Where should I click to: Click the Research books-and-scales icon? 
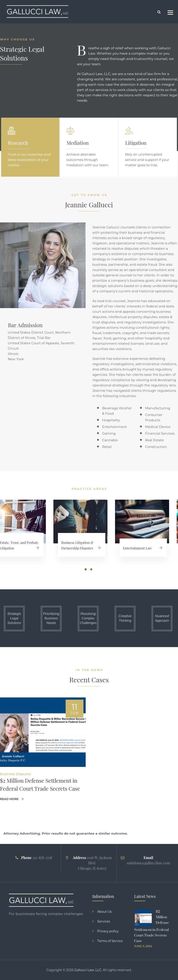(x=11, y=131)
